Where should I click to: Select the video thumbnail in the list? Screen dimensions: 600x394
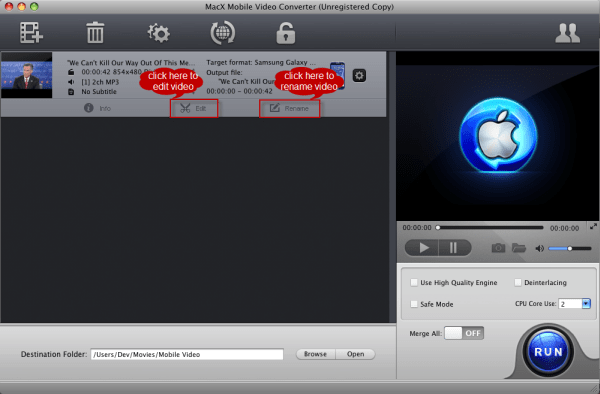(x=27, y=75)
